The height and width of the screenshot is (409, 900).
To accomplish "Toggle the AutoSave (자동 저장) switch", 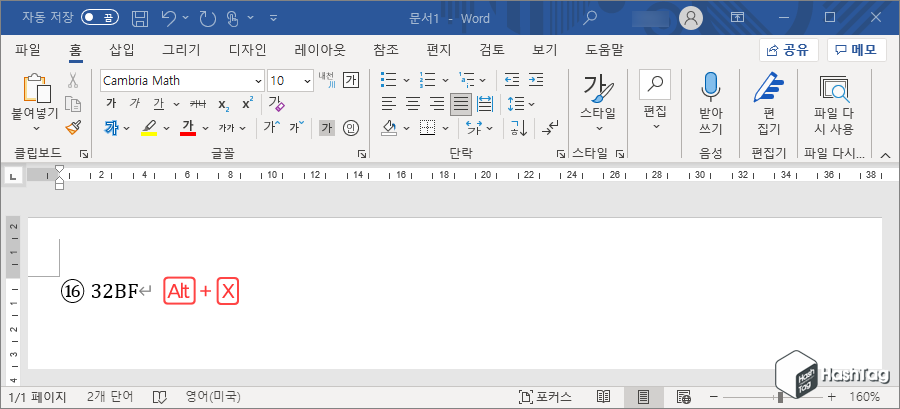I will pyautogui.click(x=99, y=18).
